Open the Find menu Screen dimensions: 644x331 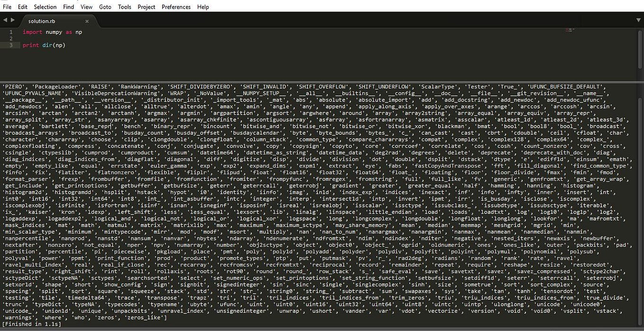pos(68,7)
